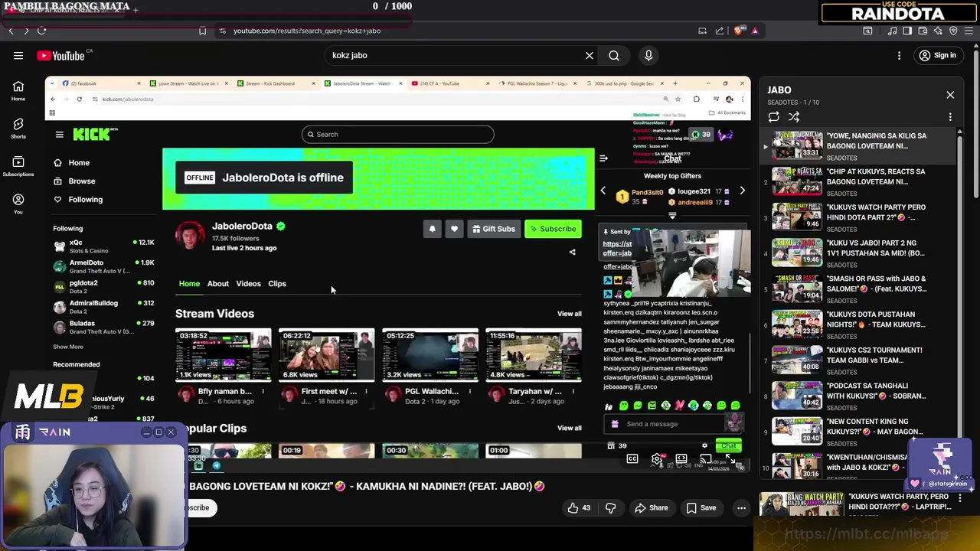
Task: Open Subscriptions in the YouTube sidebar
Action: [x=18, y=166]
